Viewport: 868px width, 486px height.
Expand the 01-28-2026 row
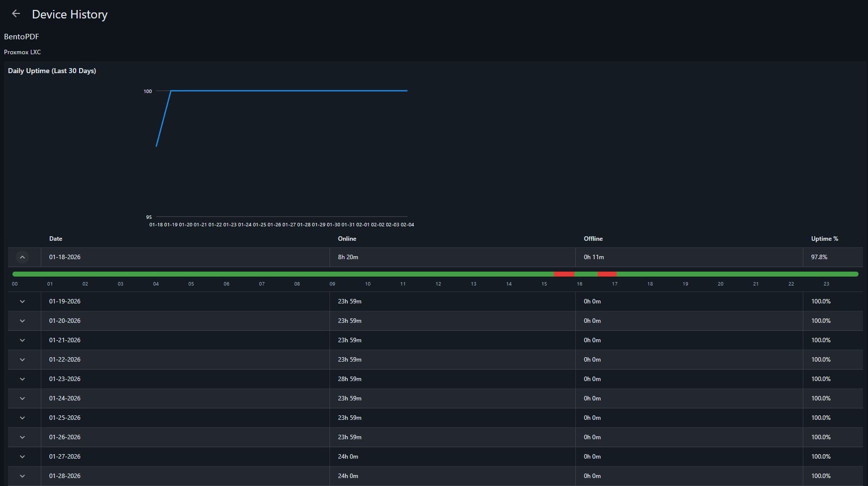(x=22, y=476)
